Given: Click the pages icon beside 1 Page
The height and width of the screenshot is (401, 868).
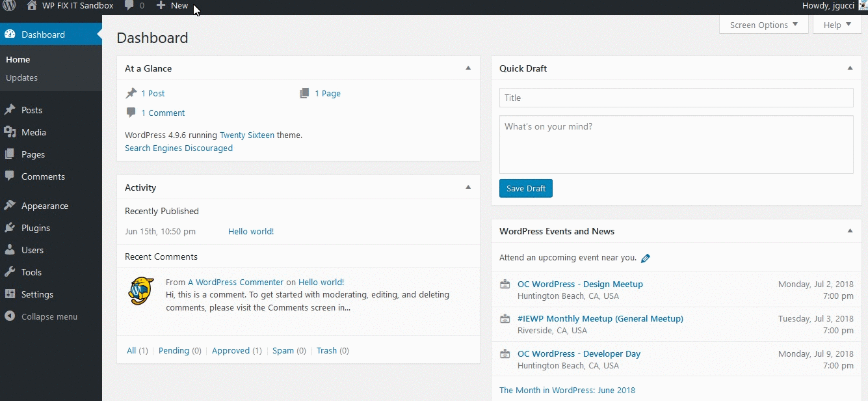Looking at the screenshot, I should point(304,93).
